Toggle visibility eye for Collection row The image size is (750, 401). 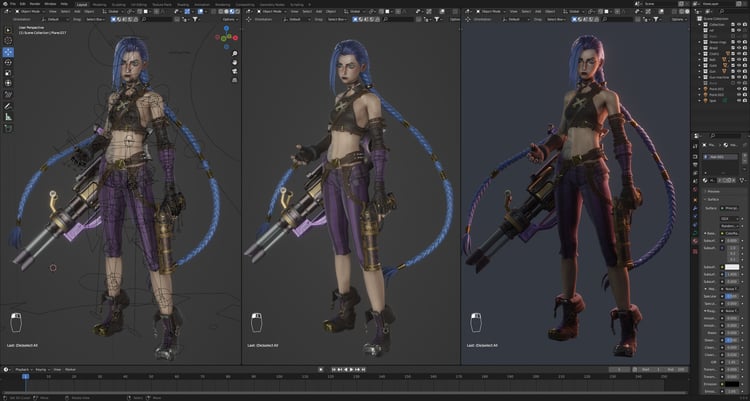coord(738,24)
